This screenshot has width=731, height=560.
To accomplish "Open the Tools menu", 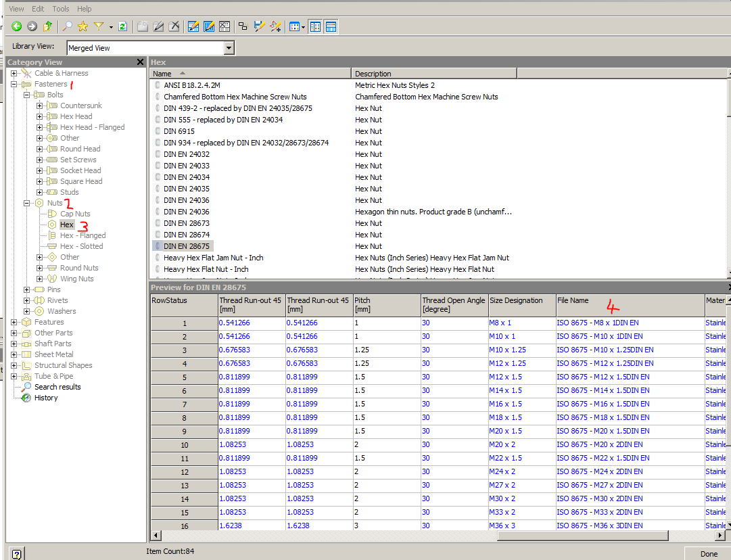I will [x=60, y=8].
